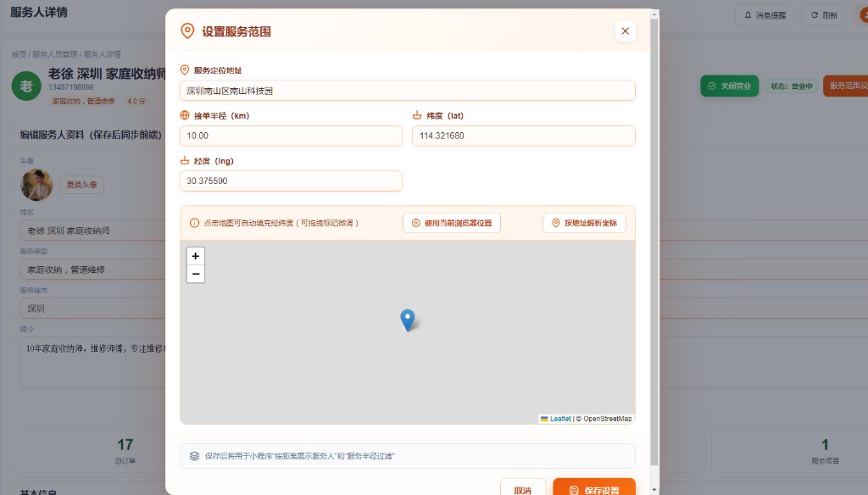Click the icon beside 经度 (lng) label
The width and height of the screenshot is (868, 495).
point(185,160)
